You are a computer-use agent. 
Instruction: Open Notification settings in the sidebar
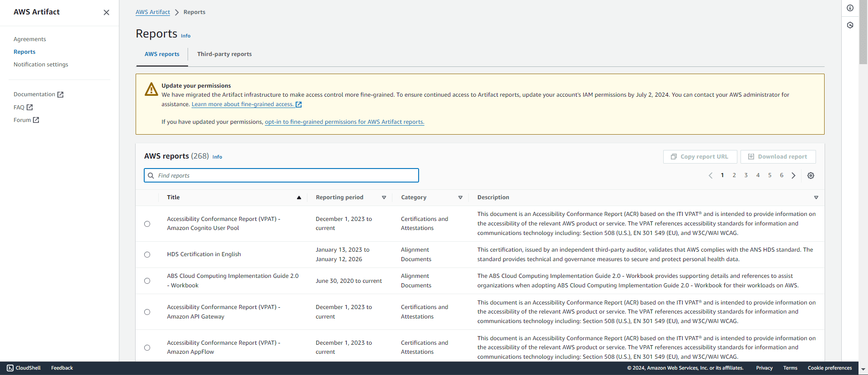pos(41,65)
